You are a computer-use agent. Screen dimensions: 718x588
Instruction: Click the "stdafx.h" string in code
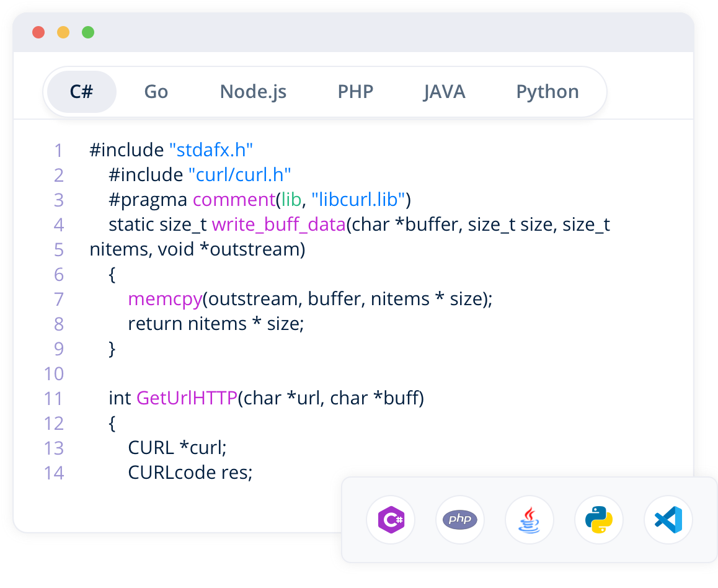211,150
